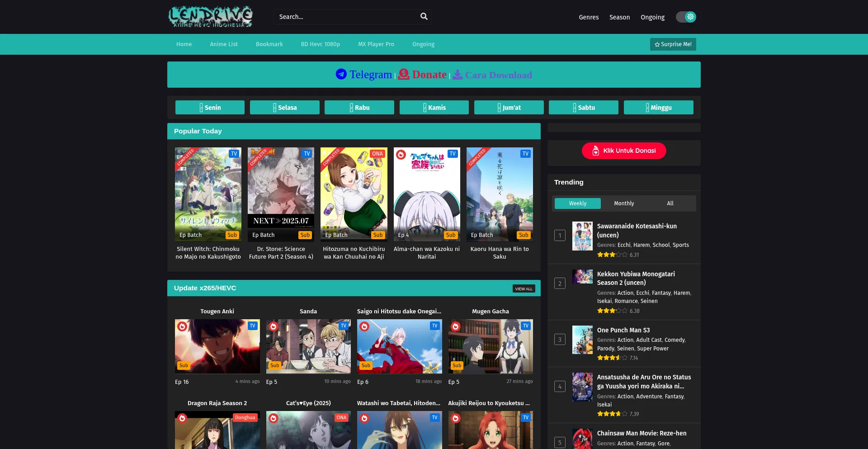
Task: Click the search magnifying glass icon
Action: tap(424, 17)
